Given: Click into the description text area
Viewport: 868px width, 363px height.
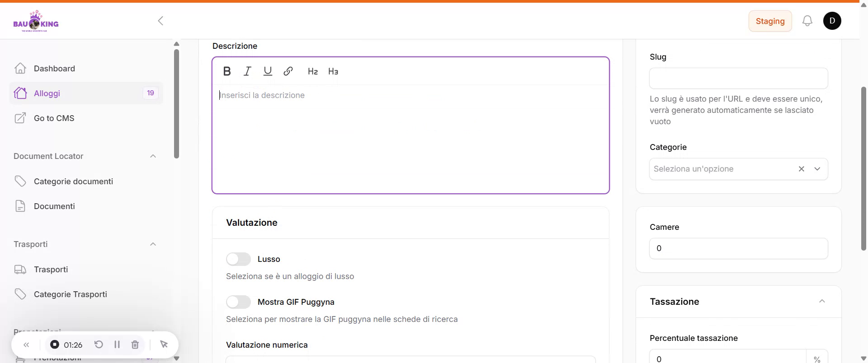Looking at the screenshot, I should [x=410, y=139].
